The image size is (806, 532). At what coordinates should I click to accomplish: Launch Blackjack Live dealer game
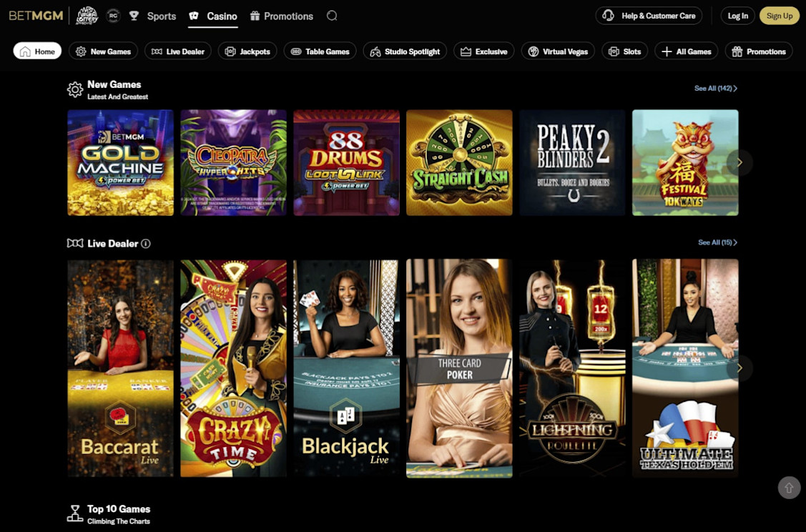click(346, 368)
